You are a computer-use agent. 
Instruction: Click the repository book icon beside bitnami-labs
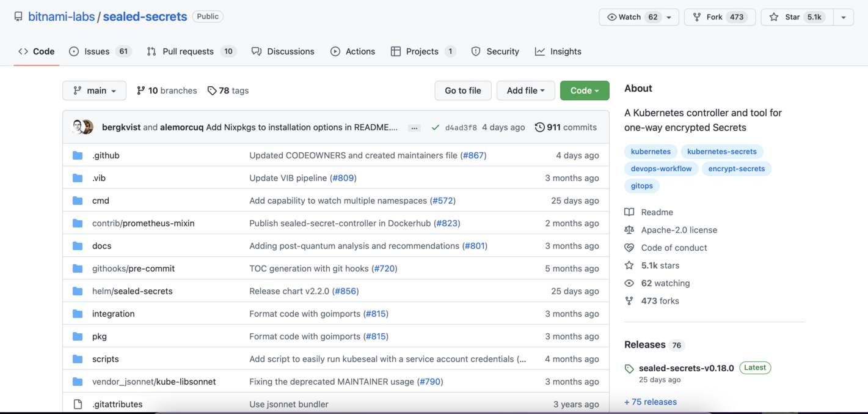(18, 17)
